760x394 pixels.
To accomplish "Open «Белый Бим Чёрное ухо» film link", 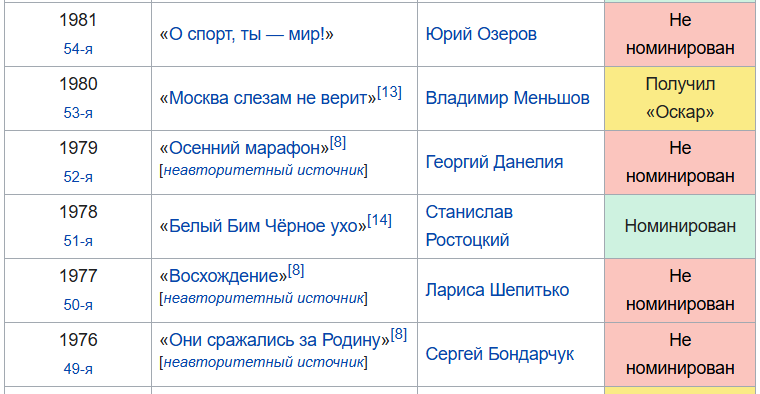I will (263, 226).
